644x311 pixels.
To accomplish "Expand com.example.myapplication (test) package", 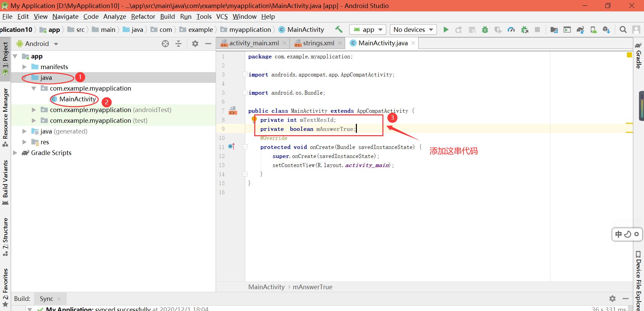I will pos(34,120).
